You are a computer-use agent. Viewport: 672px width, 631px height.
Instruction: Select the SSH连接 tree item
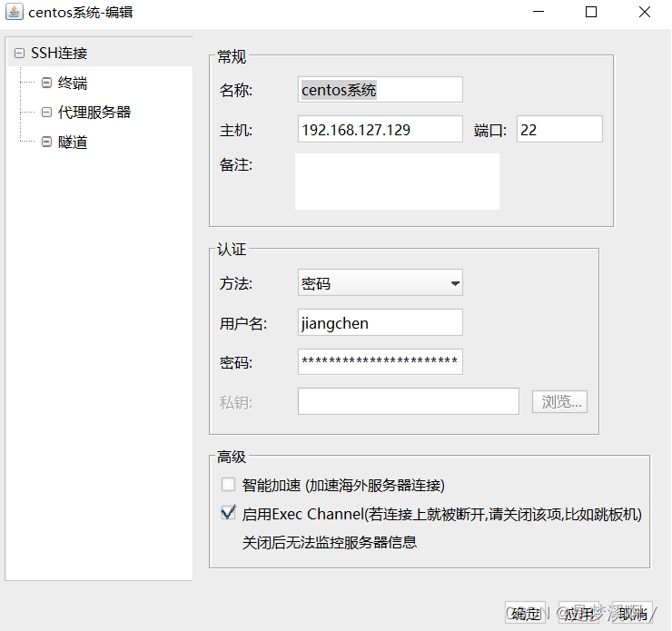(59, 54)
